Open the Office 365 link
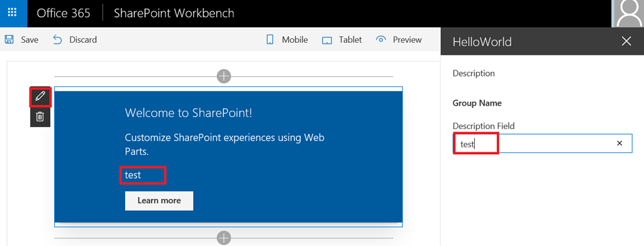Image resolution: width=644 pixels, height=246 pixels. click(64, 13)
